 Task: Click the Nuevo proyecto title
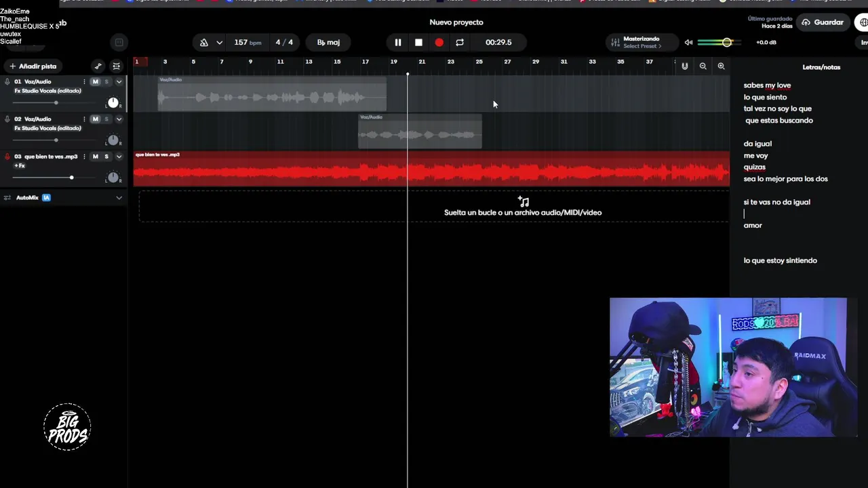tap(456, 22)
